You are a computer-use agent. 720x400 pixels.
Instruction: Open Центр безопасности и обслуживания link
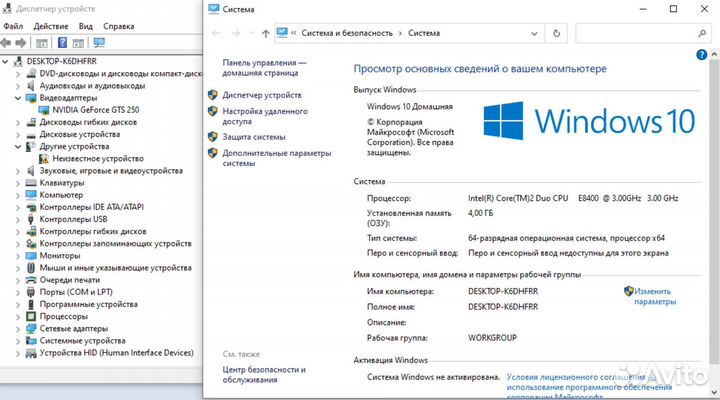[264, 374]
